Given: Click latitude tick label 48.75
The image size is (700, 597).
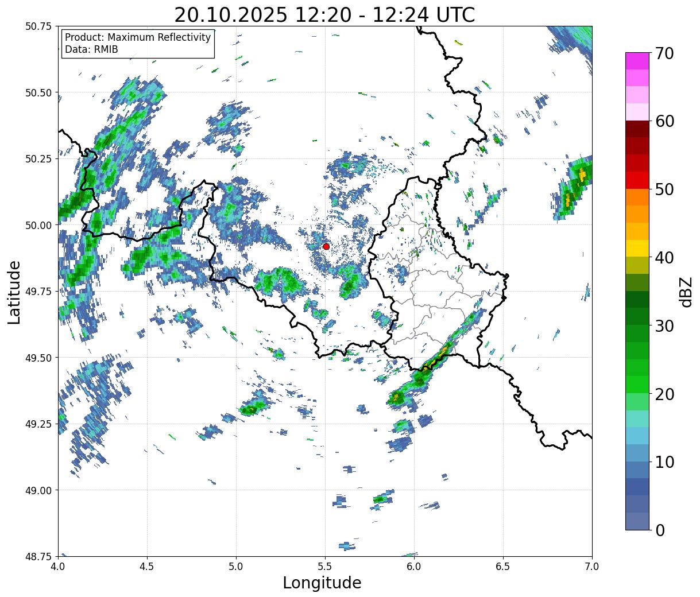Looking at the screenshot, I should pyautogui.click(x=39, y=556).
